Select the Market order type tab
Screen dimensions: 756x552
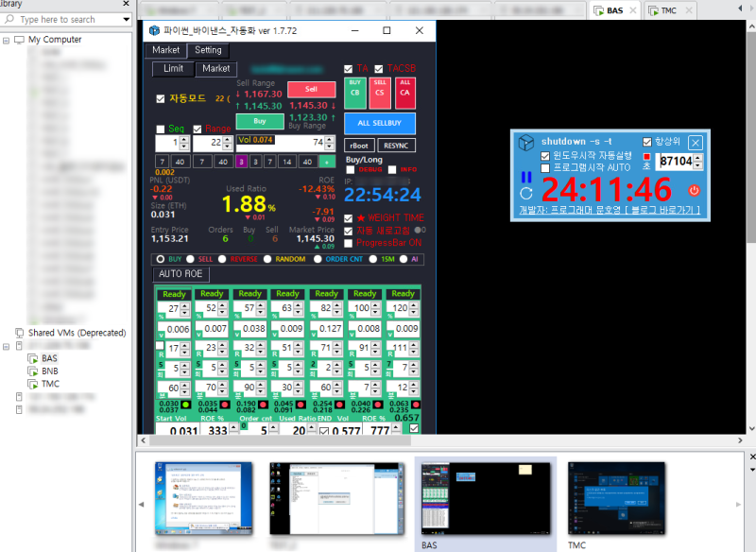click(216, 68)
